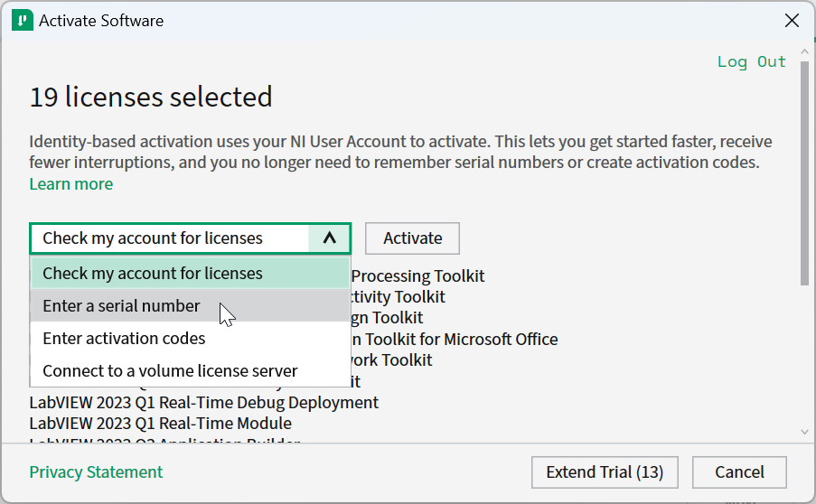Collapse the activation method dropdown arrow
Screen dimensions: 816x504
tap(330, 238)
